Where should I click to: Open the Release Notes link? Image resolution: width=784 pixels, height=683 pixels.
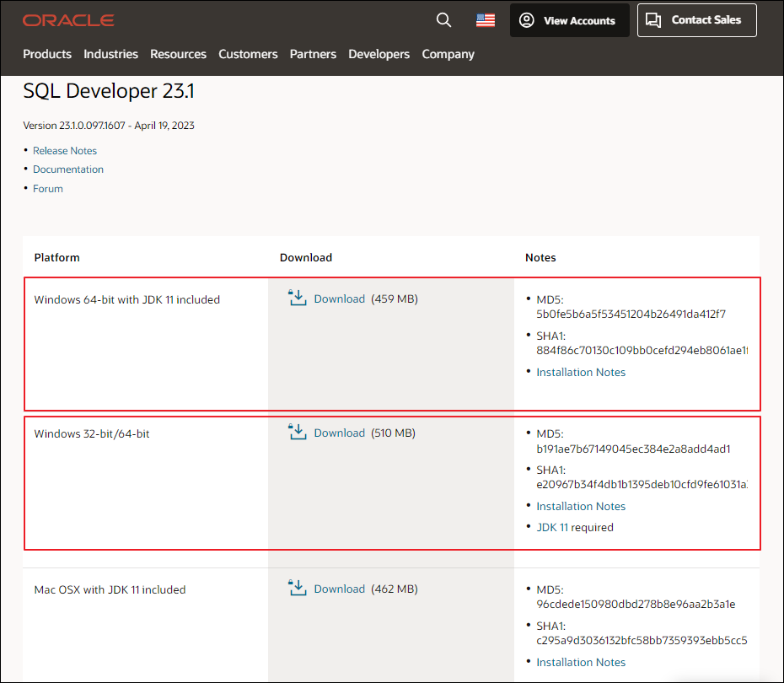[65, 150]
